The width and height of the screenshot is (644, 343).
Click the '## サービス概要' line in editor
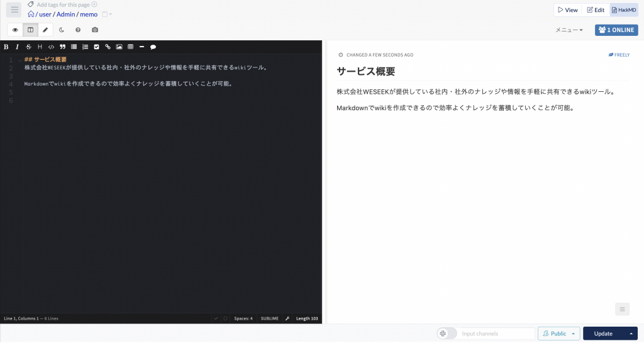pos(45,60)
